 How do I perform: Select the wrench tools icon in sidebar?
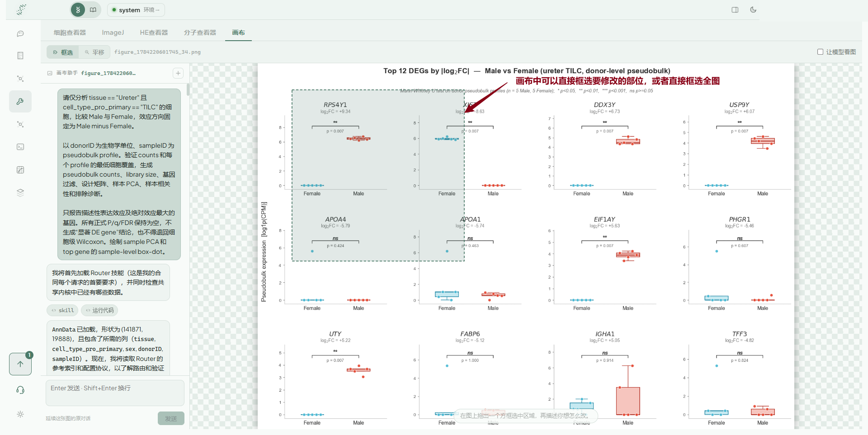(20, 101)
